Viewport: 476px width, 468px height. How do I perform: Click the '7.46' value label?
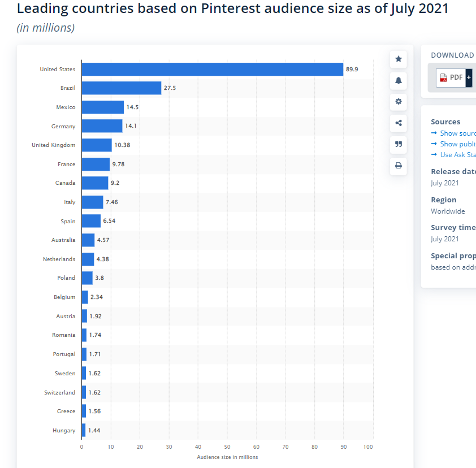point(112,202)
